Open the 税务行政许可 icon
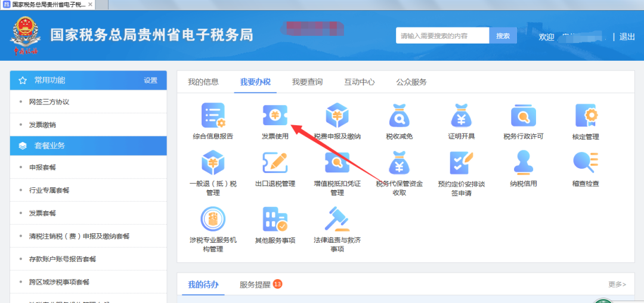Image resolution: width=644 pixels, height=303 pixels. point(524,115)
